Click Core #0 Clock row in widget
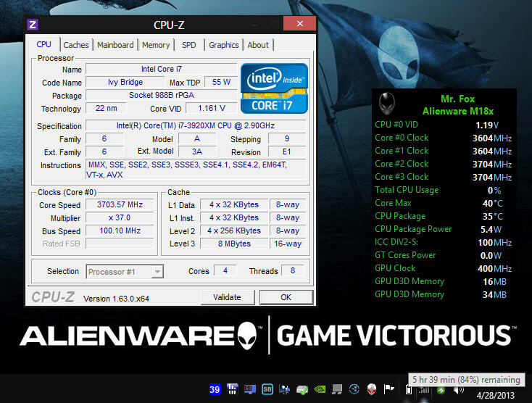 pos(443,138)
